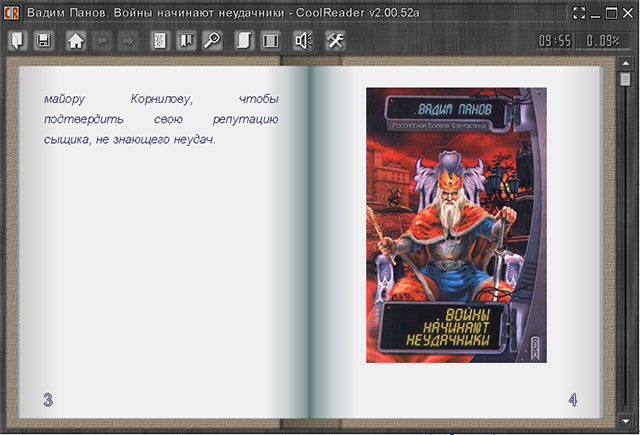640x435 pixels.
Task: Click the forward arrow navigation icon
Action: coord(128,40)
